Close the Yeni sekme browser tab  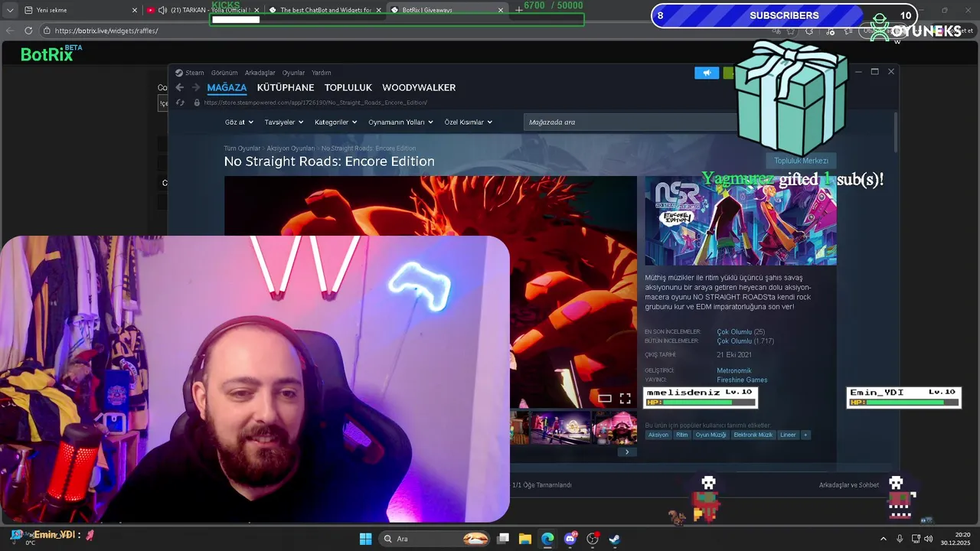pyautogui.click(x=135, y=10)
